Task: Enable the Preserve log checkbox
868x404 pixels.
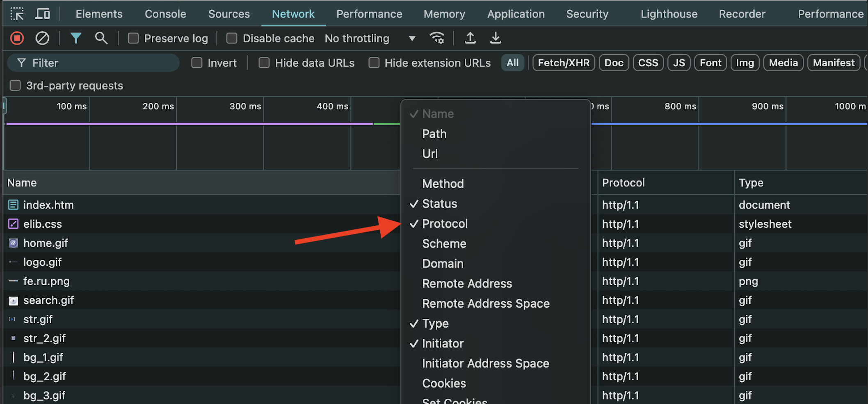Action: [x=133, y=38]
